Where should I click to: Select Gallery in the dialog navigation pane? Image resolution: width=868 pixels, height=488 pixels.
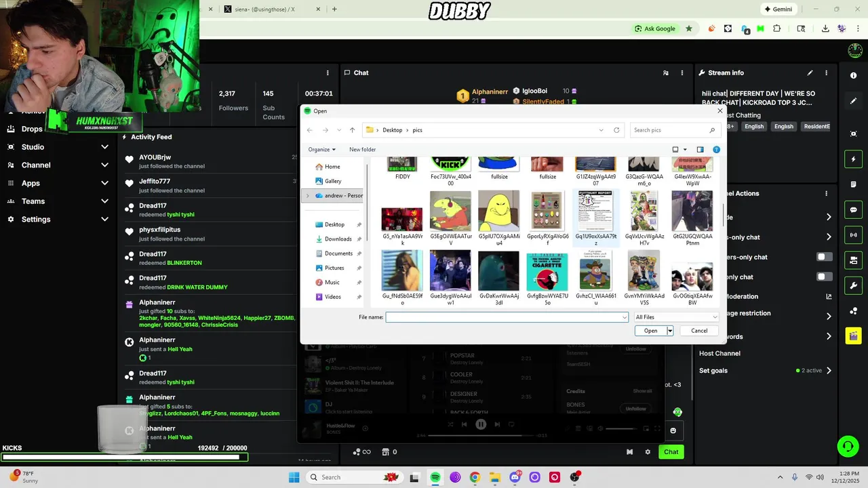[x=329, y=181]
